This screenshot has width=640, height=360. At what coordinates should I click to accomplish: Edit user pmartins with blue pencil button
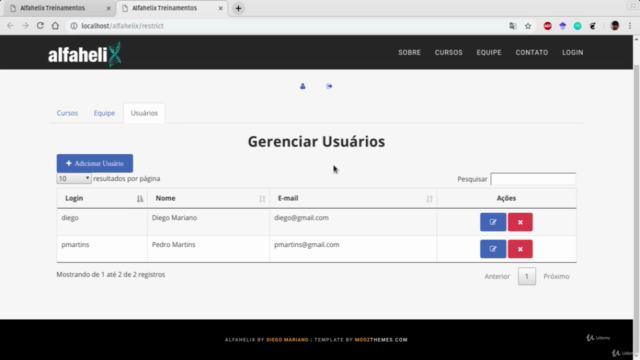493,249
